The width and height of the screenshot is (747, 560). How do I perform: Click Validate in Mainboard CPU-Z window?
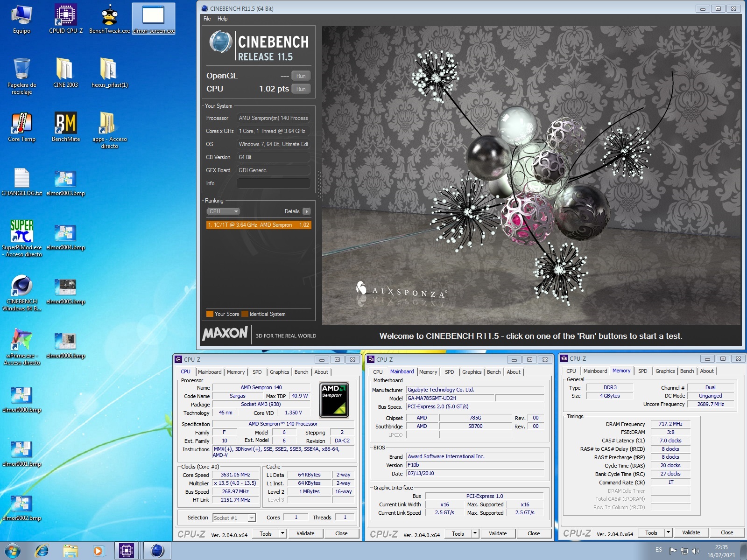498,533
